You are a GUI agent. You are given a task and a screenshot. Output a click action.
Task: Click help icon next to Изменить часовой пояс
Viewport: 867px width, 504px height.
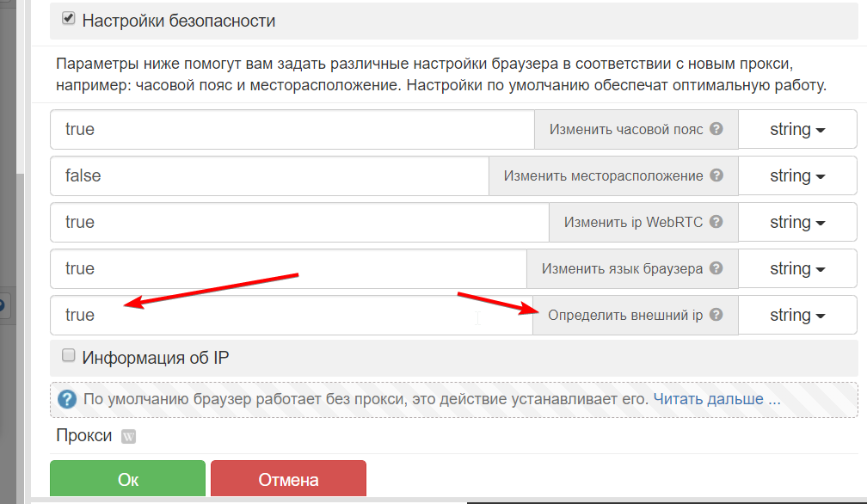tap(716, 130)
